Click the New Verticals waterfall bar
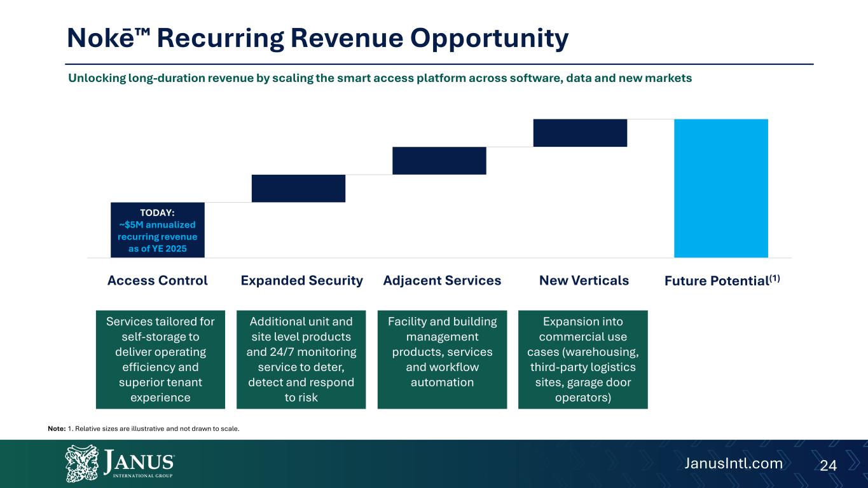Screen dimensions: 868x488 pos(581,133)
